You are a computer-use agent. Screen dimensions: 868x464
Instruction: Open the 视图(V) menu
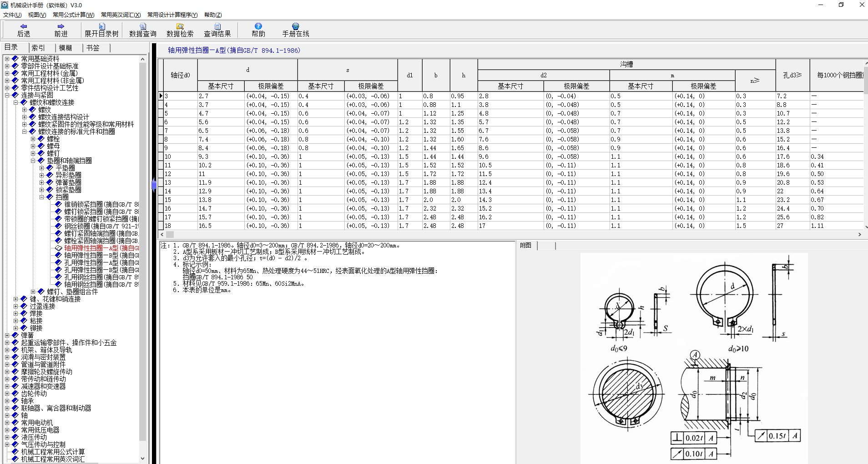[37, 15]
